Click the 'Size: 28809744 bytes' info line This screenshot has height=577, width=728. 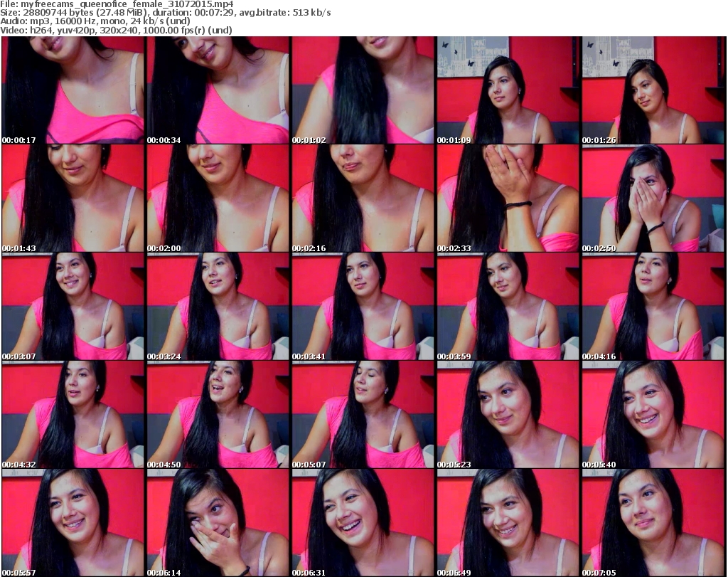coord(165,13)
